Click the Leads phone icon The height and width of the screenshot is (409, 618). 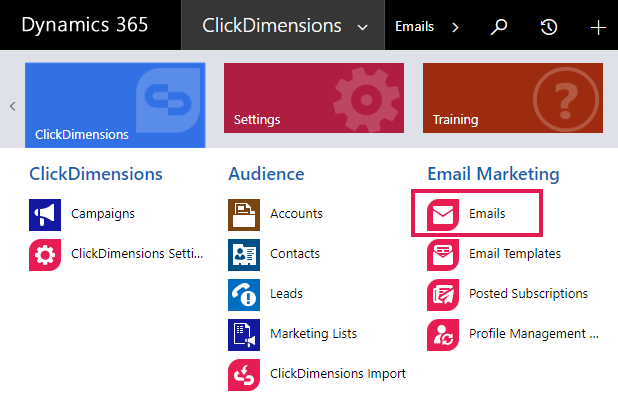(244, 295)
